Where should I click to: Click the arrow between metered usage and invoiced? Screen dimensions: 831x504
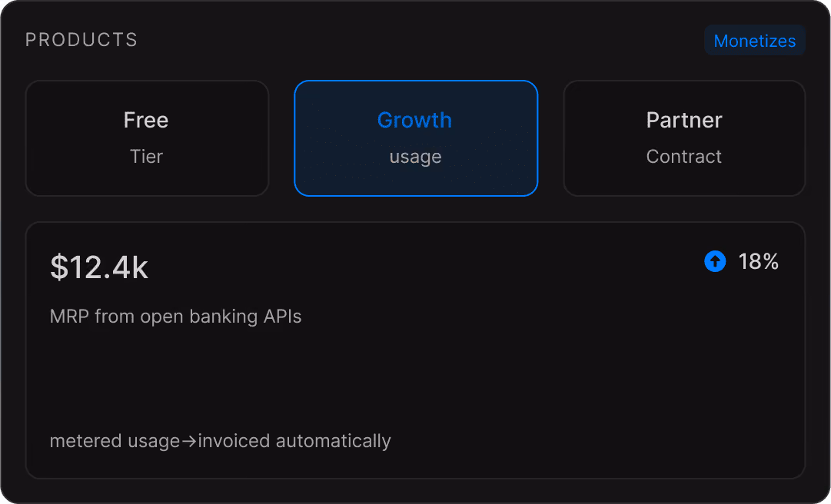188,441
